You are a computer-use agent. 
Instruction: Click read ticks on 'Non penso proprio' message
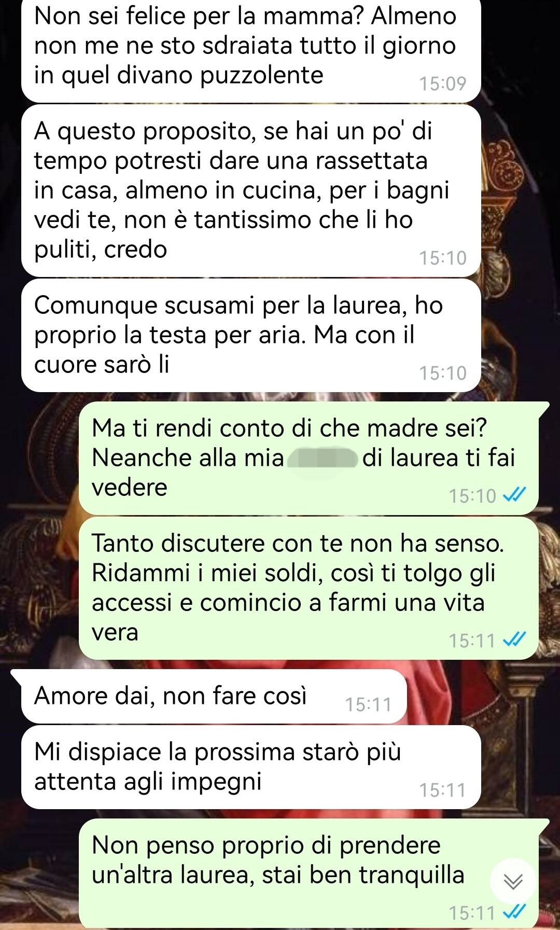click(514, 911)
